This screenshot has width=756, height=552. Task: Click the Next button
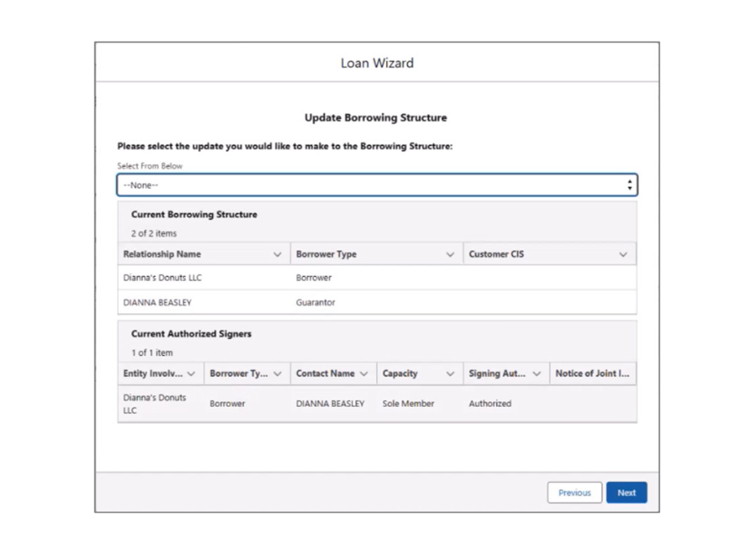tap(626, 493)
